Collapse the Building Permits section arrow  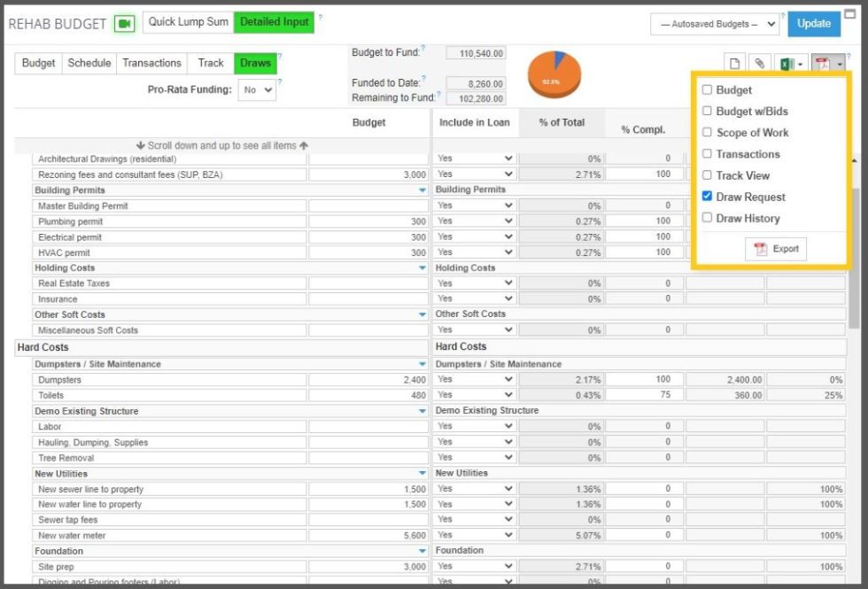422,190
